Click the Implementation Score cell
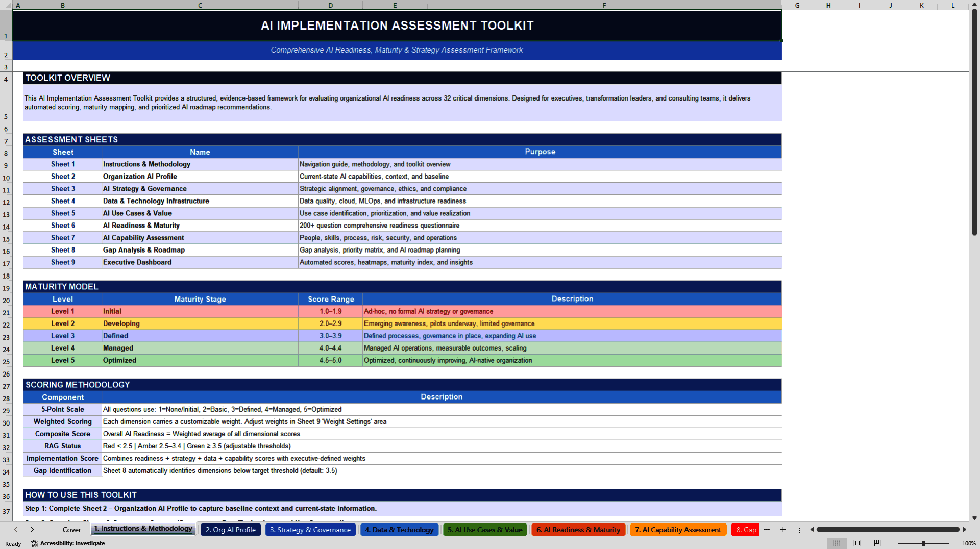980x549 pixels. click(x=63, y=458)
